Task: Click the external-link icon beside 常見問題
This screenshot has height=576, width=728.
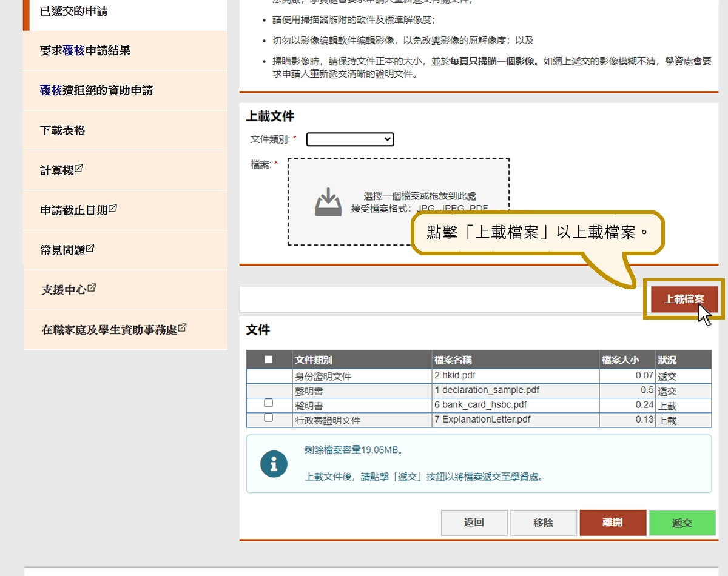Action: (x=90, y=248)
